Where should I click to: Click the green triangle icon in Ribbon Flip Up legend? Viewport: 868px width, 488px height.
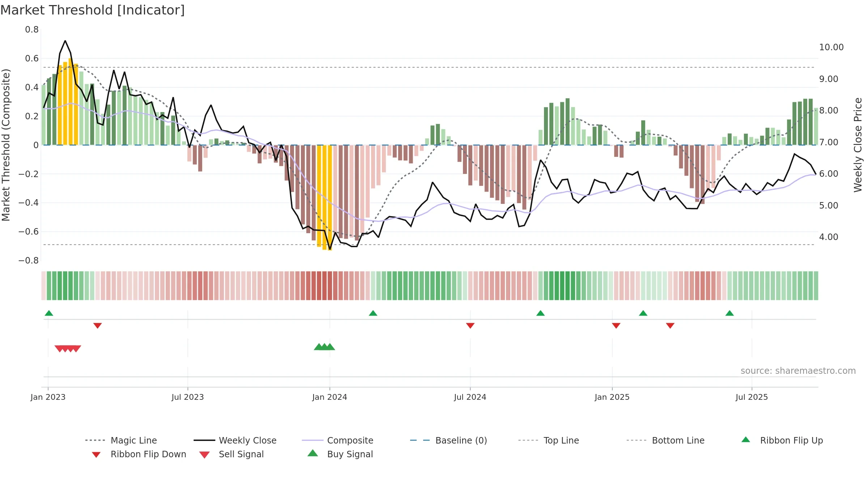[x=746, y=440]
